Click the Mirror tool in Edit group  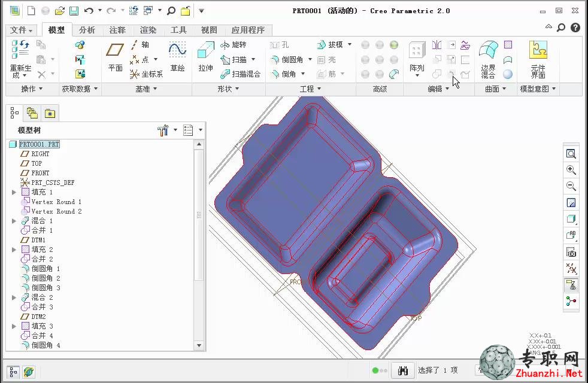(437, 45)
